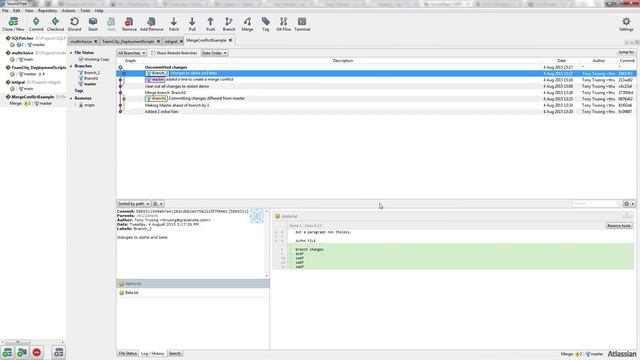
Task: Switch to the Search bottom tab
Action: point(175,353)
